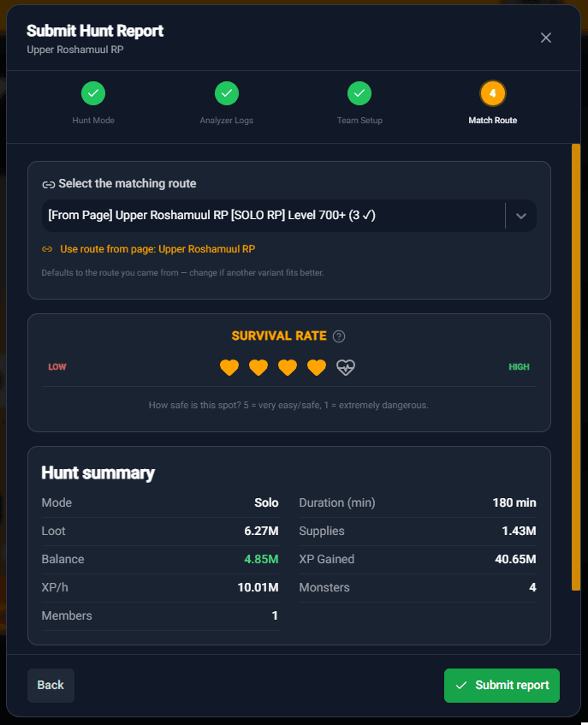Set survival rate to five hearts
Viewport: 588px width, 725px height.
coord(346,367)
